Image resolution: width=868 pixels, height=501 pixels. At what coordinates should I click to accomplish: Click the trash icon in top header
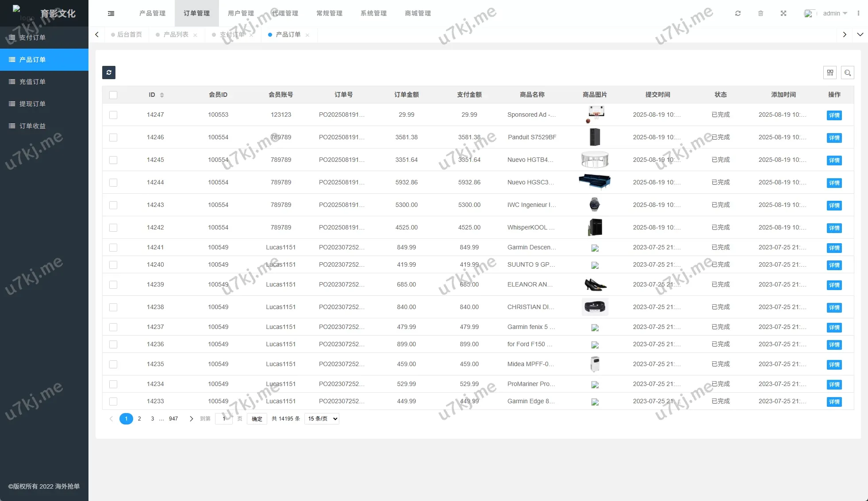[760, 13]
